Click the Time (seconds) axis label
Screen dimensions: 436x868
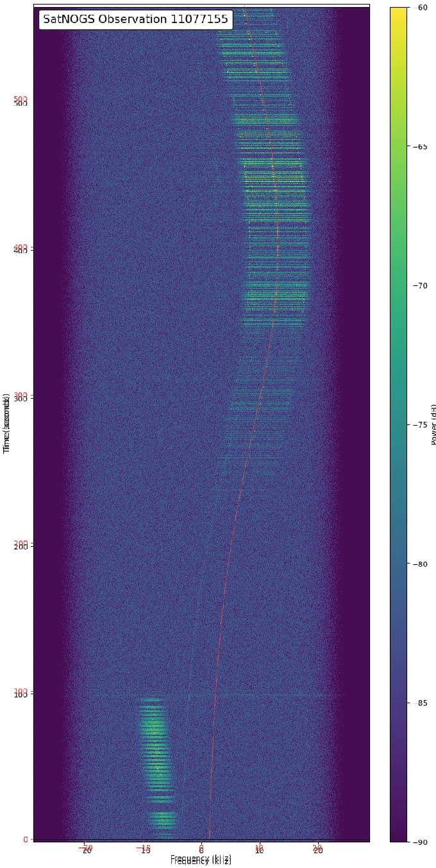point(7,423)
